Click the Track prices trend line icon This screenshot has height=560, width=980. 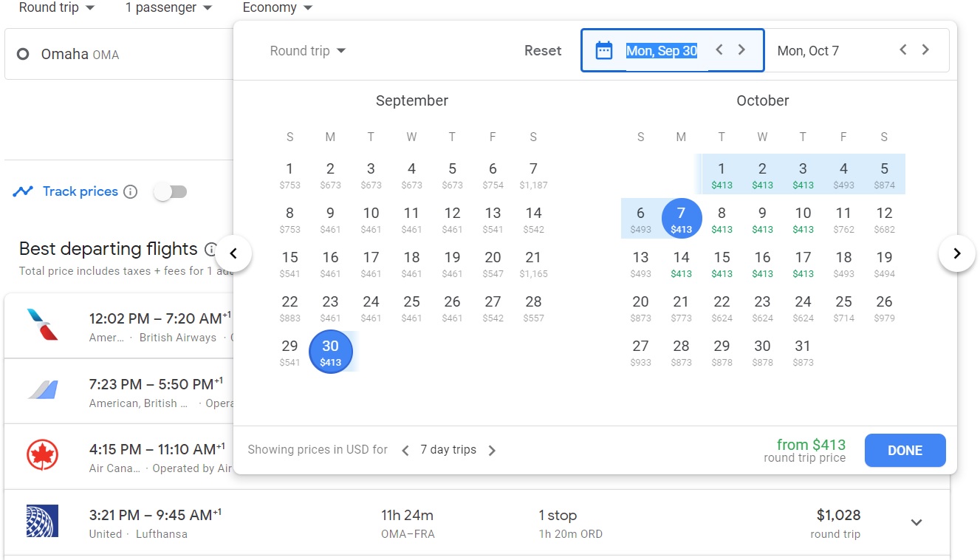tap(23, 192)
